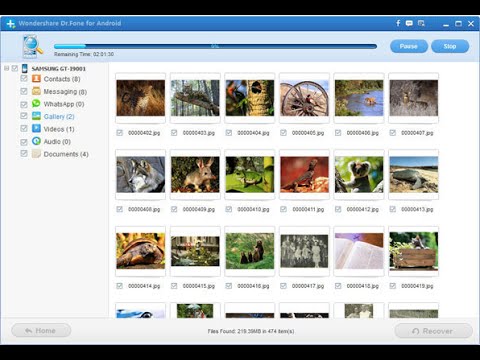The height and width of the screenshot is (360, 480).
Task: Uncheck the 00000413.jpg checkbox
Action: click(x=393, y=209)
